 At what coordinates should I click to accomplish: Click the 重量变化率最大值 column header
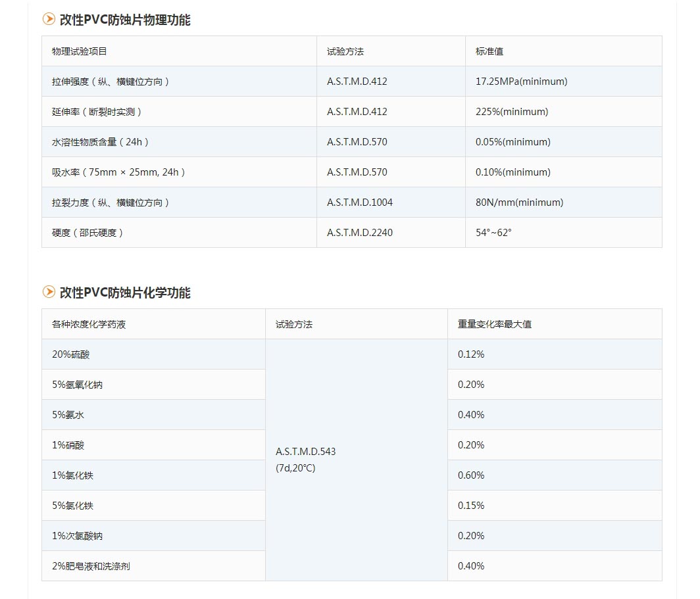[495, 324]
